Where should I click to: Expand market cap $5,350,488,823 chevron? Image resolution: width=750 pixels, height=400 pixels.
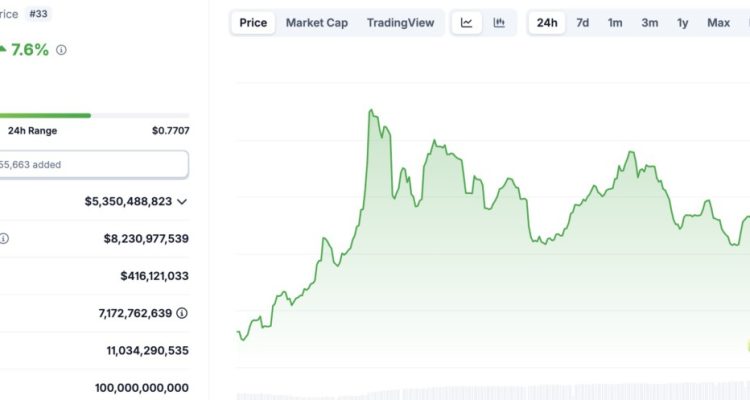tap(182, 201)
